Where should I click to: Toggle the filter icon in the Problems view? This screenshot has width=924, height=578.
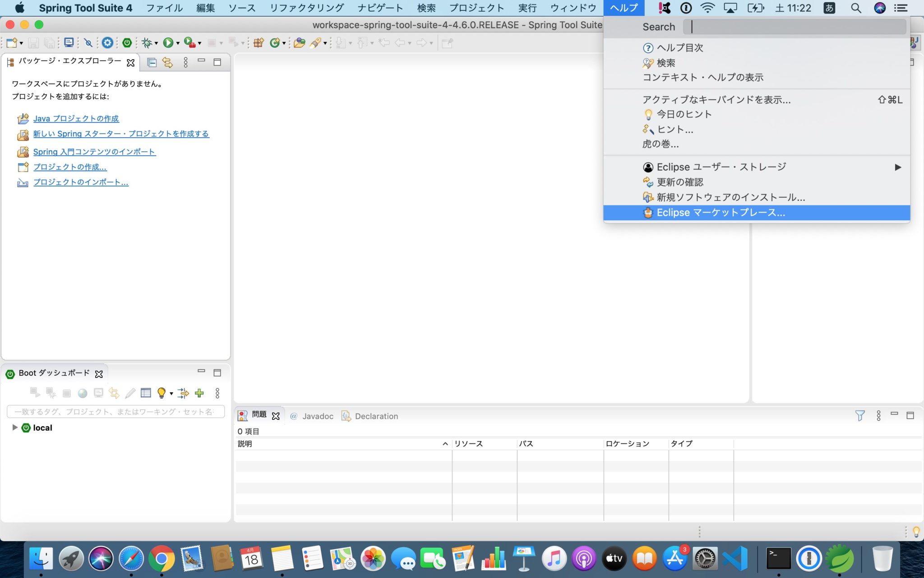(x=861, y=415)
